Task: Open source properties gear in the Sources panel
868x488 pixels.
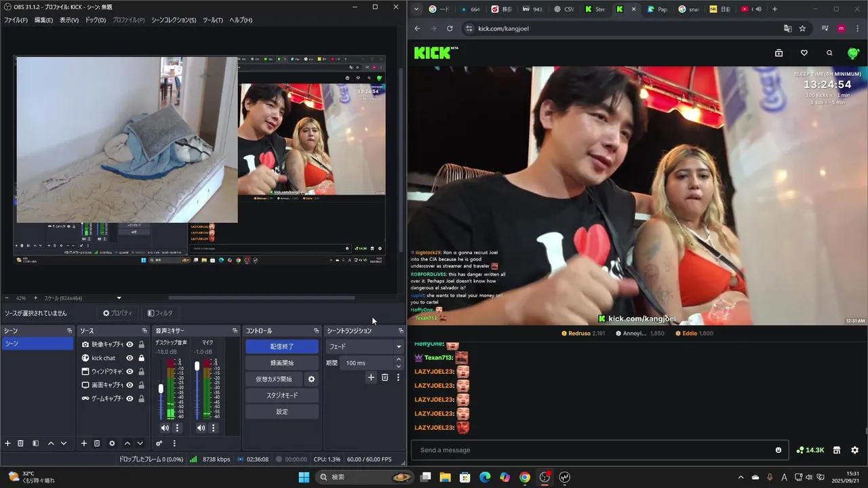Action: 112,443
